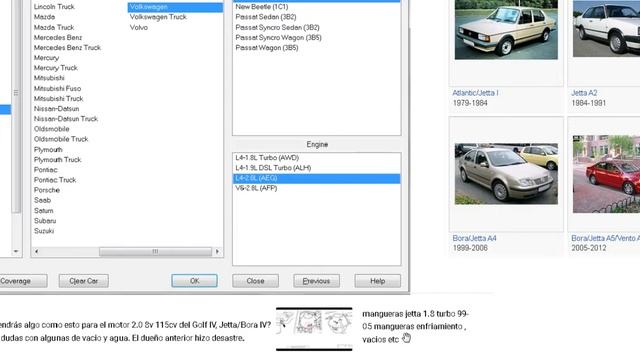Select Saturn make
This screenshot has height=360, width=640.
(x=43, y=211)
